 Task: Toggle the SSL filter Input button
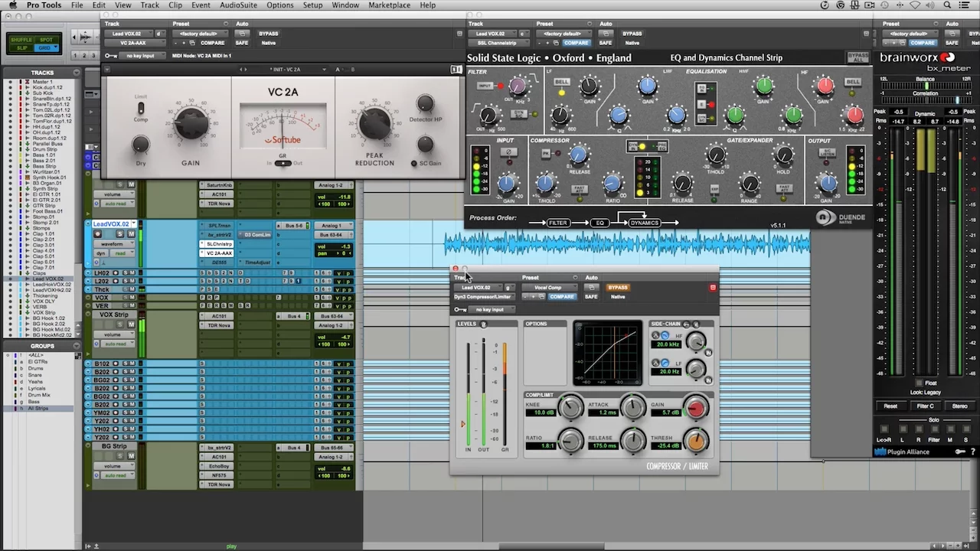click(x=485, y=86)
